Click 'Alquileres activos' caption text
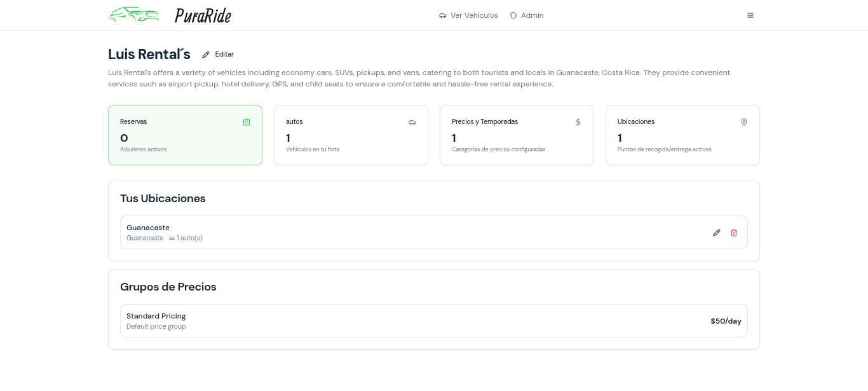This screenshot has height=391, width=868. (x=143, y=149)
